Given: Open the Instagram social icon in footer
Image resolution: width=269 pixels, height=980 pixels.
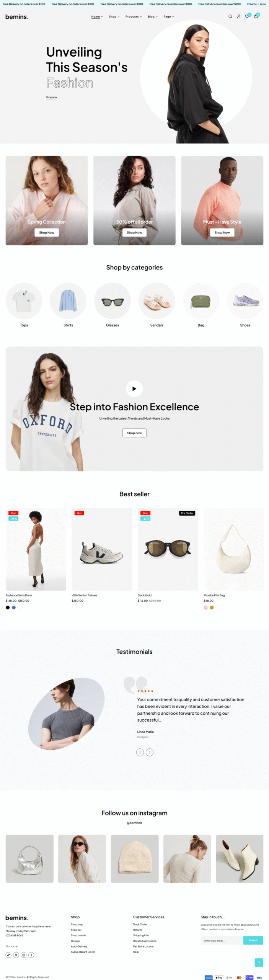Looking at the screenshot, I should [x=24, y=955].
